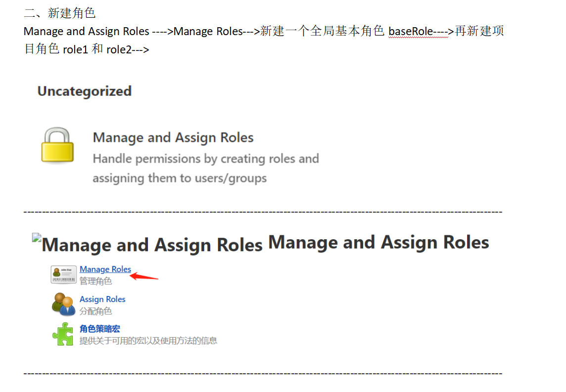Click the Uncategorized heading
566x392 pixels.
85,91
